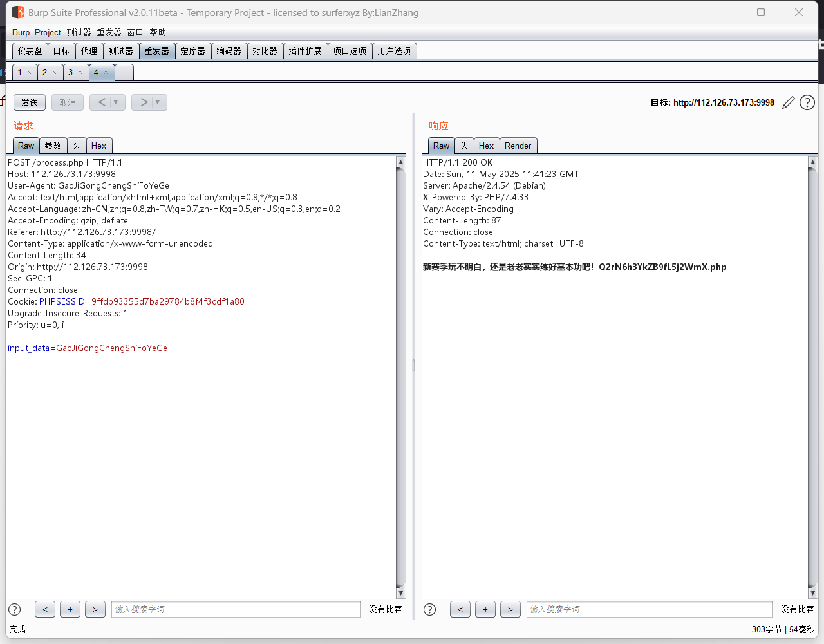Go to next request history
The image size is (824, 644).
pos(143,102)
